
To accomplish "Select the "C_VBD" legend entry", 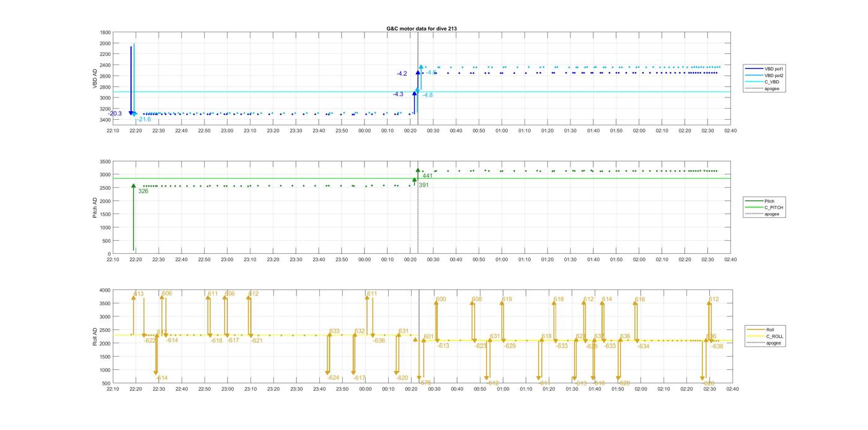I will pos(771,82).
